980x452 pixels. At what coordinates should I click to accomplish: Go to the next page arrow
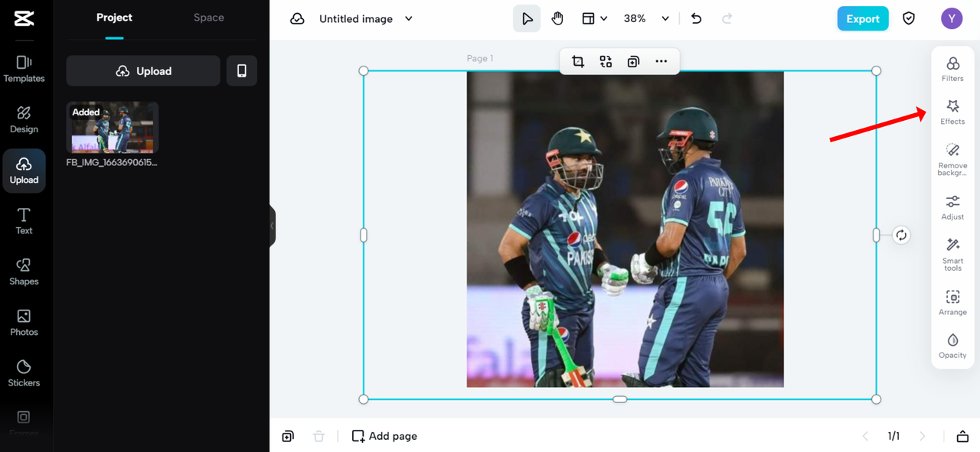[922, 436]
